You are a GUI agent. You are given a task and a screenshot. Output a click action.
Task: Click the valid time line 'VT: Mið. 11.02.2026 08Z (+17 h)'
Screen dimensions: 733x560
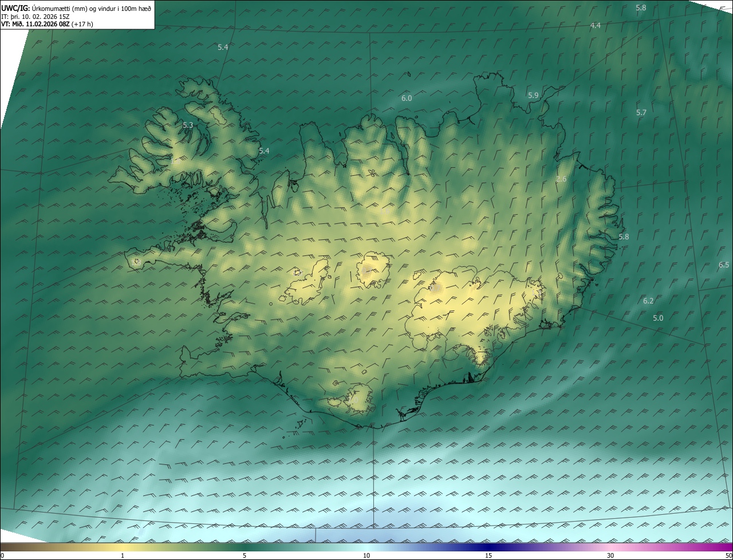click(47, 24)
